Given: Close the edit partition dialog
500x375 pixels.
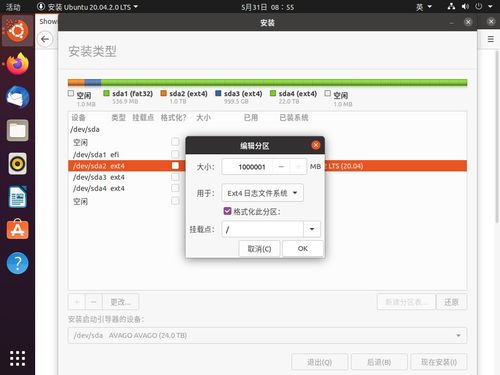Looking at the screenshot, I should click(315, 145).
